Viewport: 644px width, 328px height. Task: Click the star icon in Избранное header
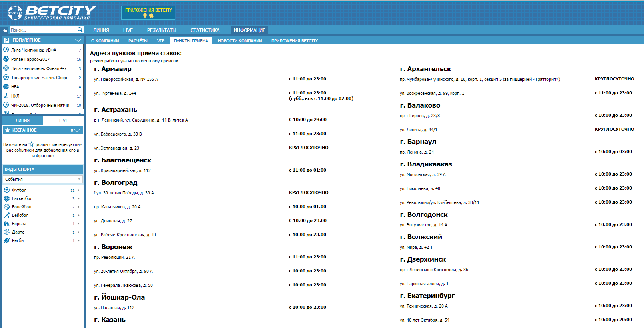(x=7, y=130)
